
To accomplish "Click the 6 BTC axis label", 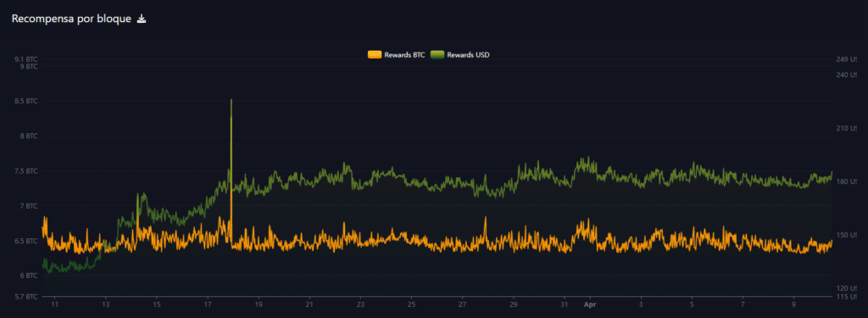I will [x=28, y=276].
